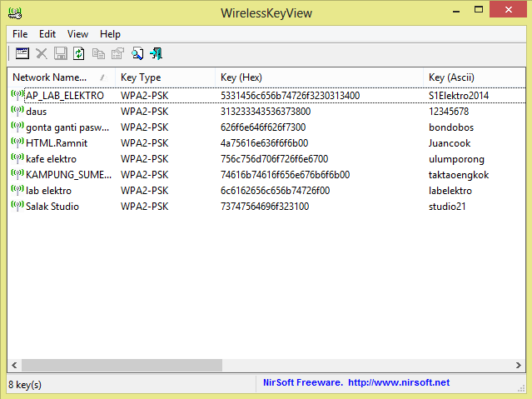
Task: Click the antenna icon beside HTML.Ramnit
Action: (x=17, y=142)
